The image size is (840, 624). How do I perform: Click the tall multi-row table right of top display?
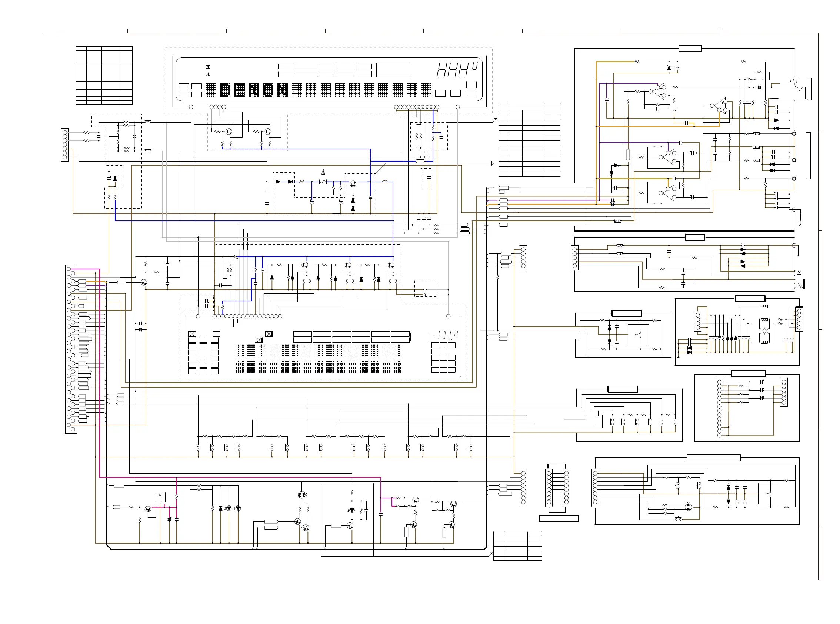(529, 140)
